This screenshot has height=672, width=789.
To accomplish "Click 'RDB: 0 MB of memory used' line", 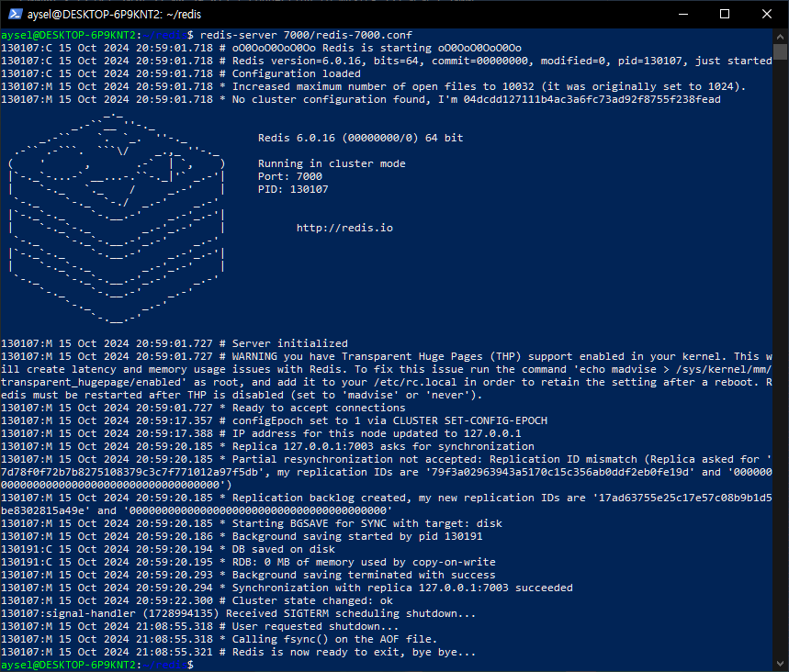I will point(249,563).
